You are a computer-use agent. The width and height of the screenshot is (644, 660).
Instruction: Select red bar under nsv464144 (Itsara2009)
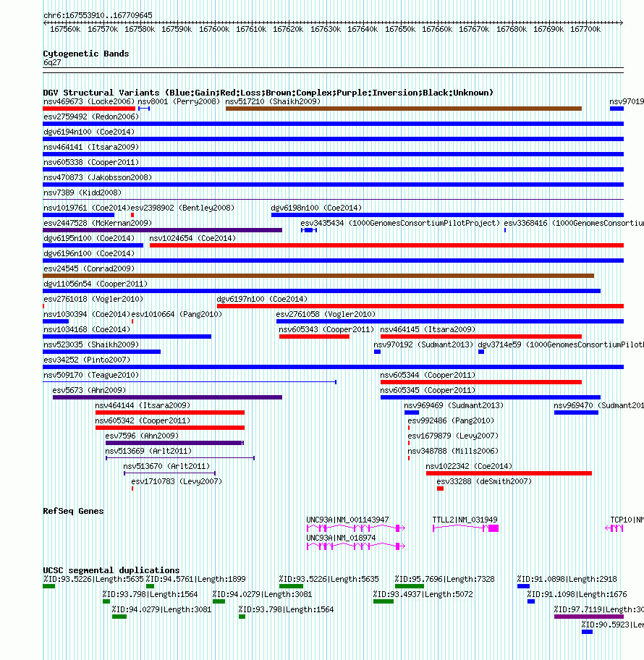click(170, 412)
